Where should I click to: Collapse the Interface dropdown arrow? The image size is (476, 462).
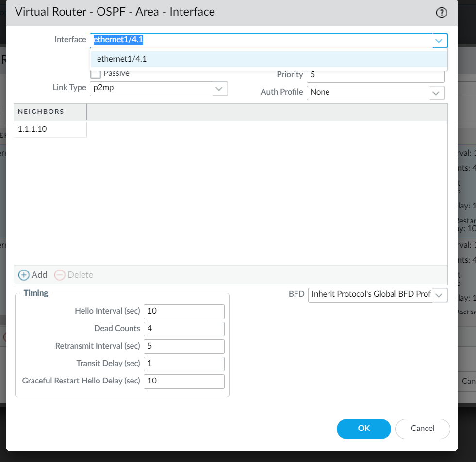(439, 40)
